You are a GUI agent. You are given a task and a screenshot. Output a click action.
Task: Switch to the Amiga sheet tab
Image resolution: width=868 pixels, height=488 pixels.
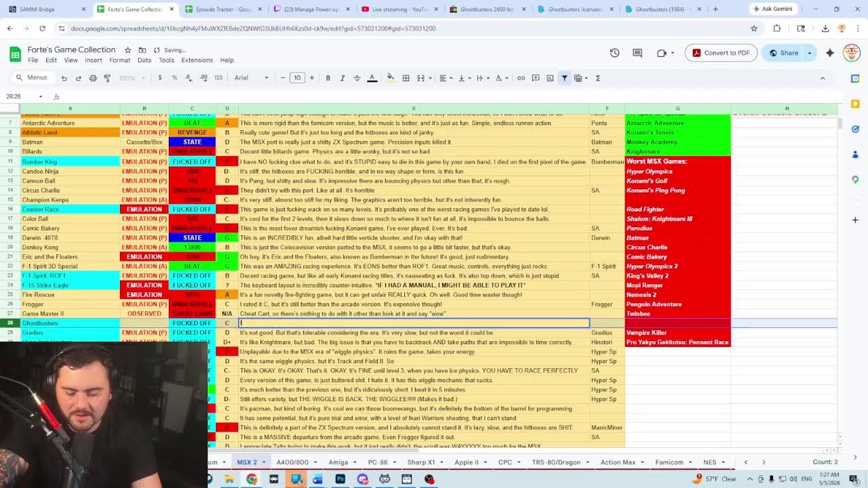(338, 462)
